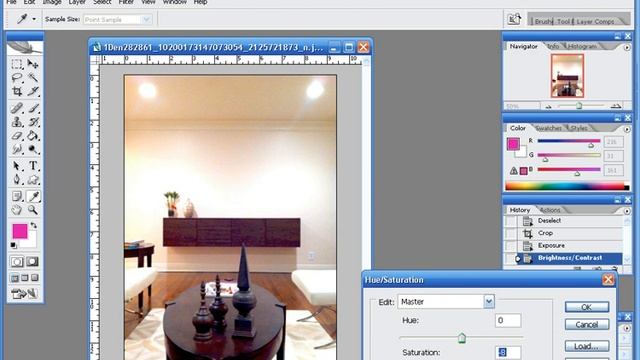
Task: Select the Crop tool in toolbox
Action: [x=17, y=91]
